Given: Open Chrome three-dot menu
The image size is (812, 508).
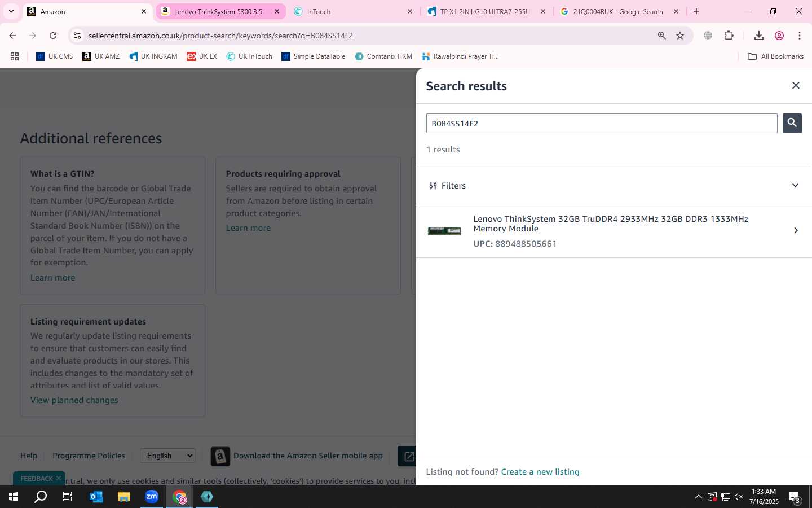Looking at the screenshot, I should coord(800,36).
